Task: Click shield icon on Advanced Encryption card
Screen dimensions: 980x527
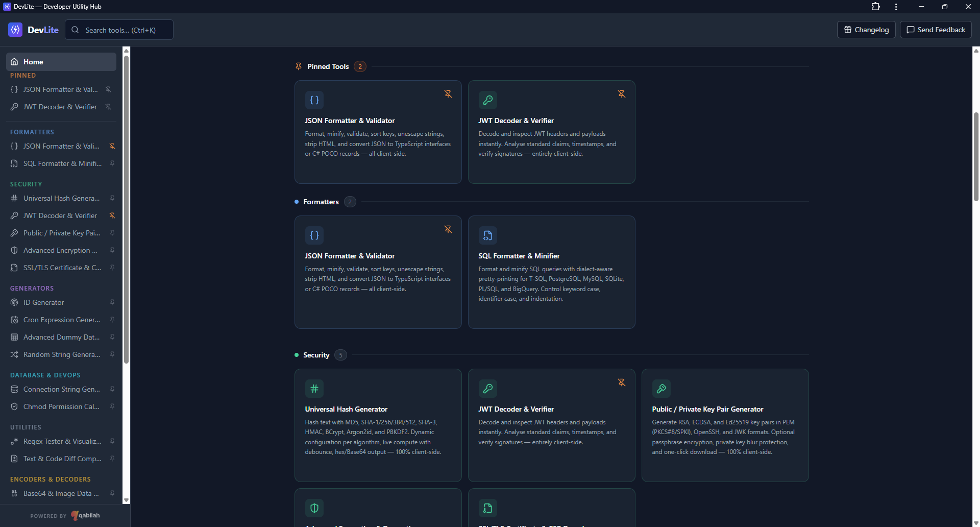Action: [314, 508]
